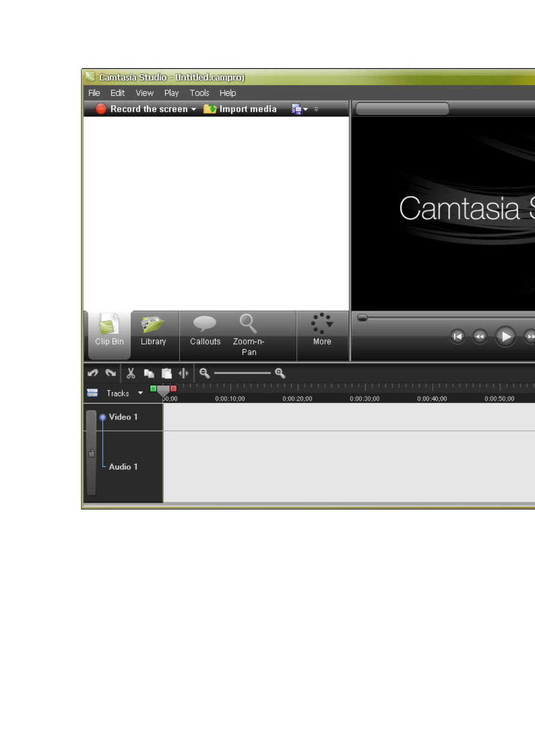This screenshot has height=756, width=535.
Task: Open the Tracks dropdown
Action: tap(141, 393)
